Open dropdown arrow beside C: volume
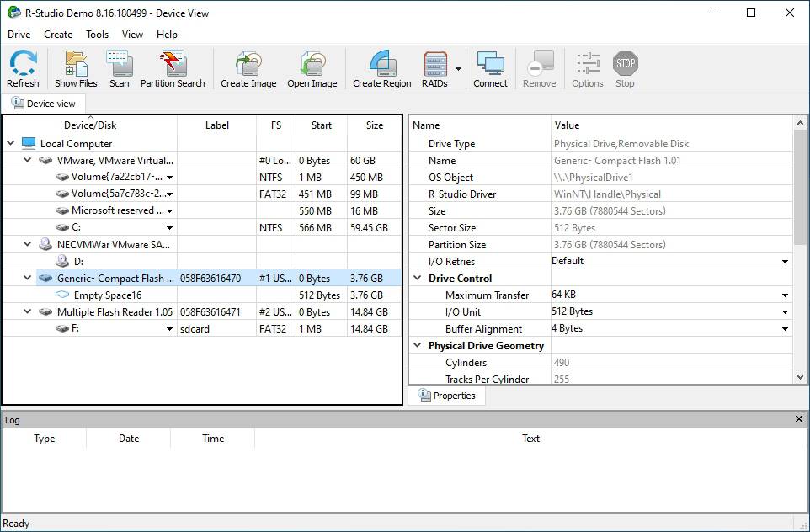The height and width of the screenshot is (532, 810). (x=169, y=228)
